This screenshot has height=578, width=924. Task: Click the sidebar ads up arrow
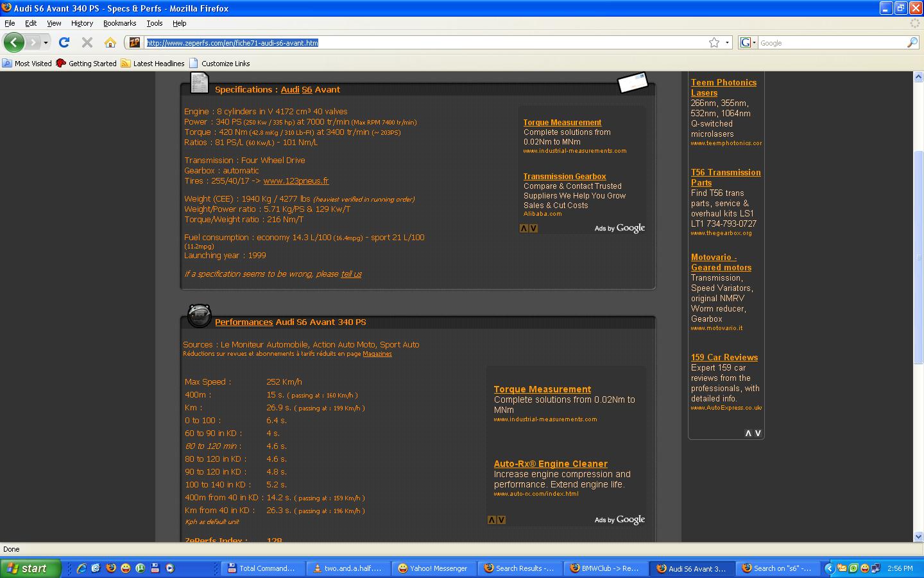(748, 433)
